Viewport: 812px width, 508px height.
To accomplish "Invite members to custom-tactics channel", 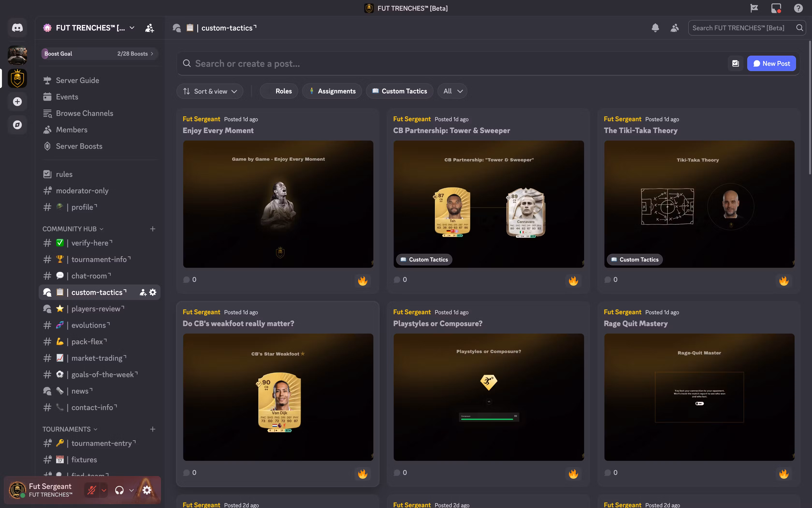I will (x=143, y=292).
